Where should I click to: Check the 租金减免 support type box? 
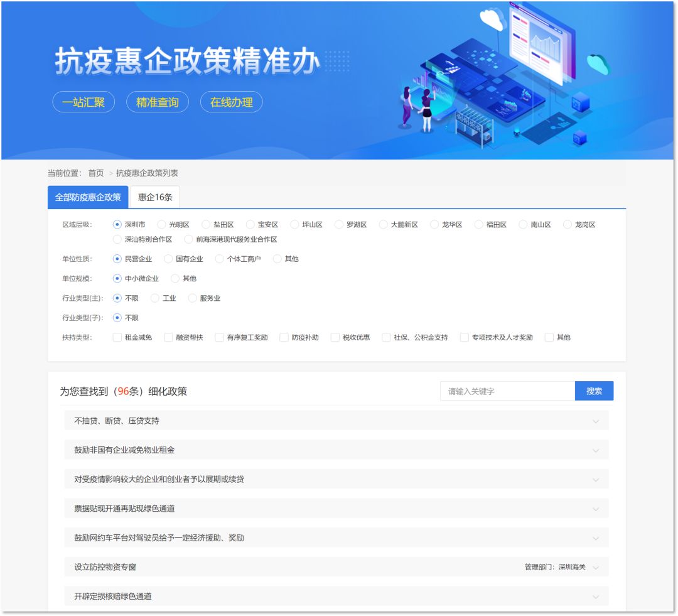117,337
